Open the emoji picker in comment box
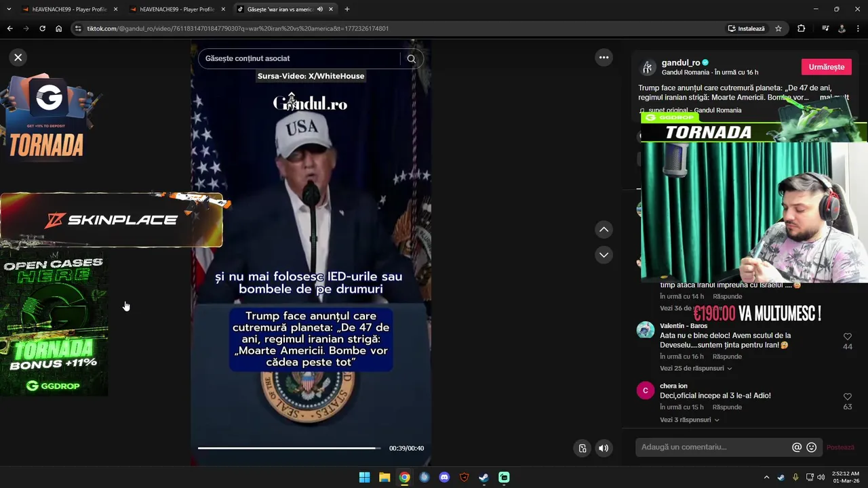This screenshot has width=868, height=488. 811,447
